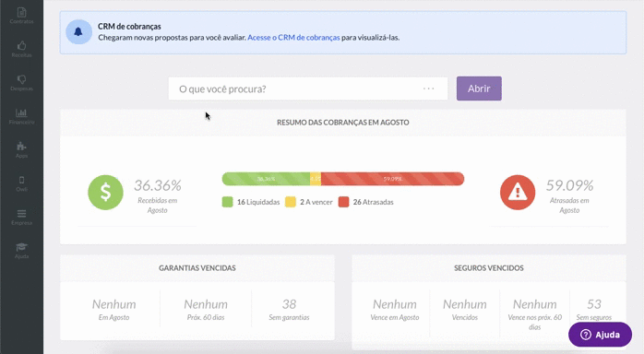
Task: Click the green Liquidadas progress bar segment
Action: click(x=266, y=179)
